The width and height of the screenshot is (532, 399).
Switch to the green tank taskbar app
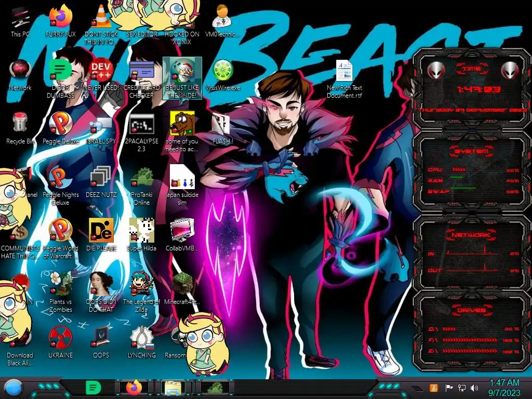tap(215, 389)
